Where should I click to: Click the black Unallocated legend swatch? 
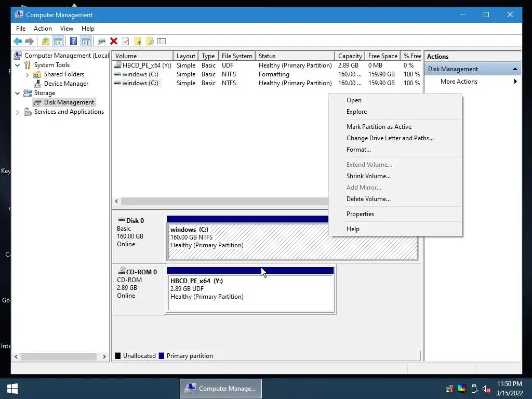pyautogui.click(x=118, y=356)
